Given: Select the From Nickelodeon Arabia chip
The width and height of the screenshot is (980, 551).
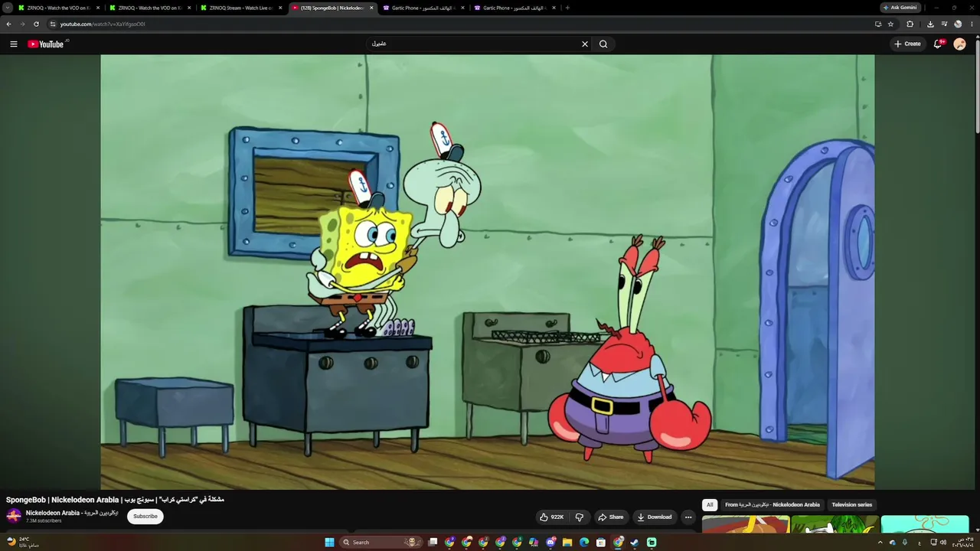Looking at the screenshot, I should coord(772,505).
